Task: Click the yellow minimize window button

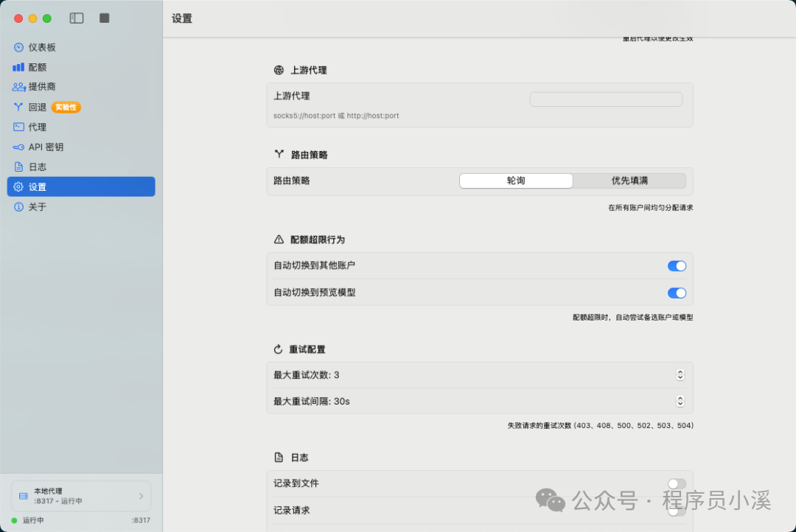Action: click(x=32, y=18)
